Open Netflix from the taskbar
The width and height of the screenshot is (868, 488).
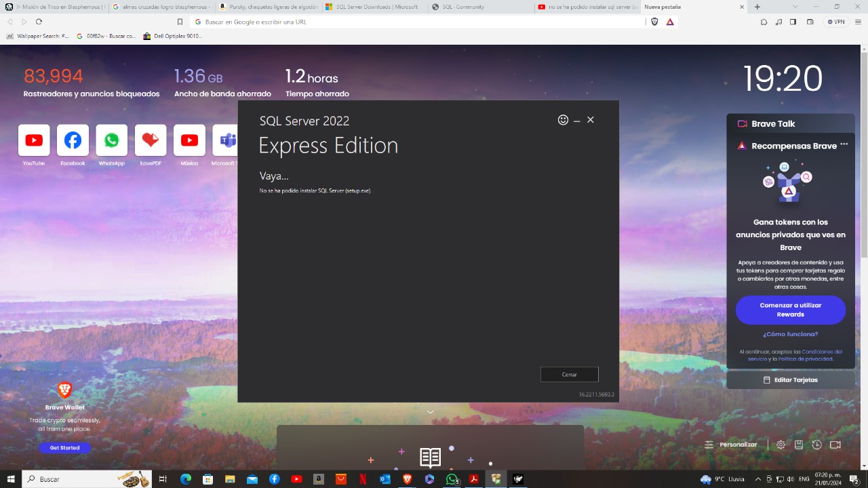click(x=363, y=479)
